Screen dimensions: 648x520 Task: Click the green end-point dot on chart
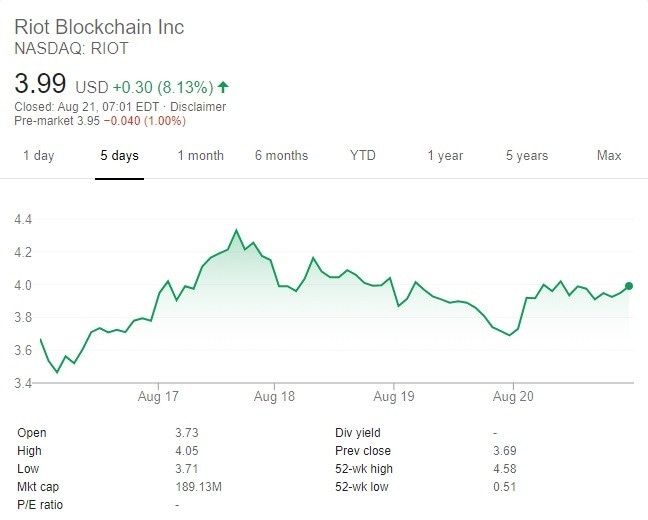coord(629,286)
